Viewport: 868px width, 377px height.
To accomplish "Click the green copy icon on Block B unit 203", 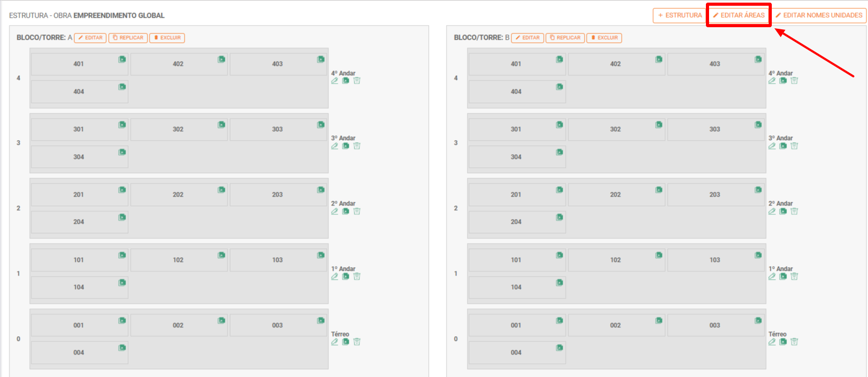I will click(758, 190).
